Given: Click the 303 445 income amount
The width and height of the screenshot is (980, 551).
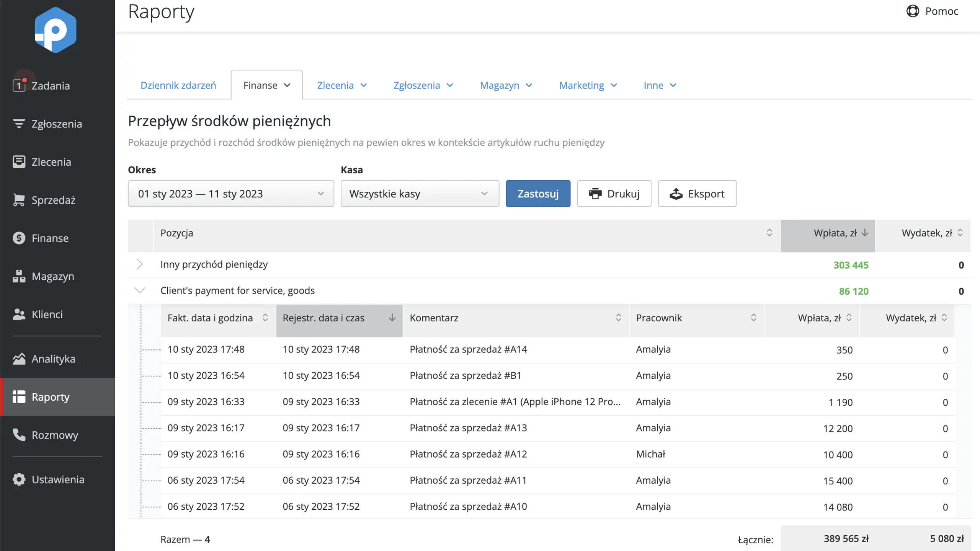Looking at the screenshot, I should coord(851,265).
